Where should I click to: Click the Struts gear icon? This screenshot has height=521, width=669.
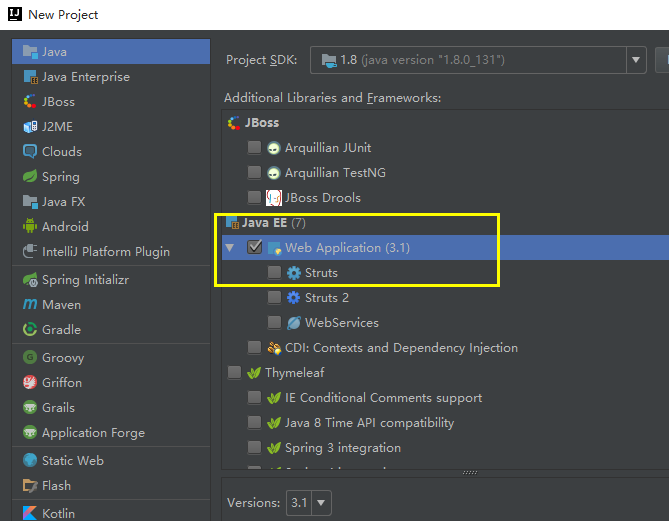[294, 273]
